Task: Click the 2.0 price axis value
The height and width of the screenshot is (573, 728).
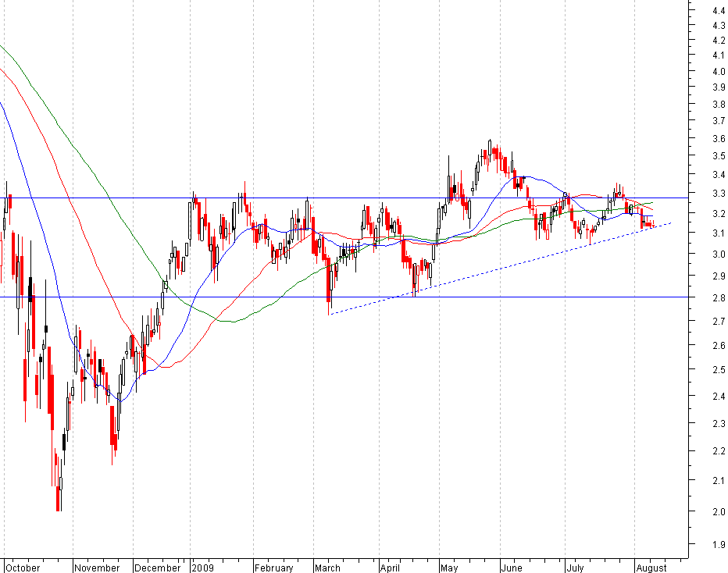Action: tap(719, 511)
